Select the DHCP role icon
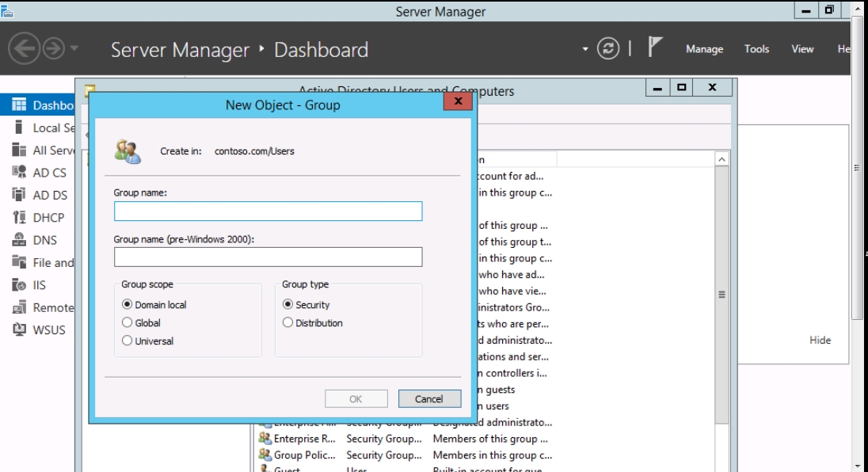The height and width of the screenshot is (472, 868). pyautogui.click(x=19, y=217)
